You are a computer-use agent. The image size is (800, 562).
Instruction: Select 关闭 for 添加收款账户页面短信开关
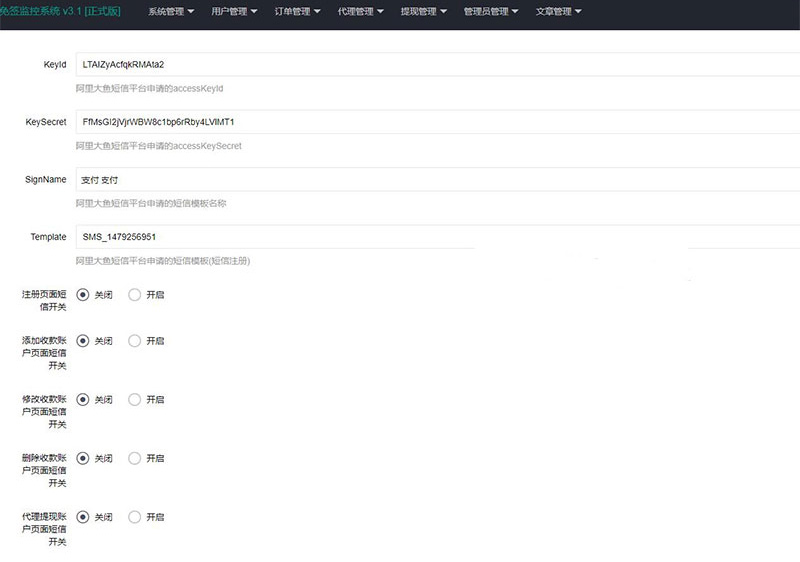pyautogui.click(x=83, y=341)
